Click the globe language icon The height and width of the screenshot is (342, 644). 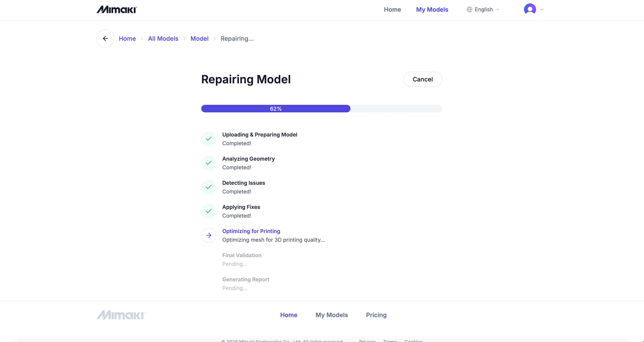(x=469, y=9)
